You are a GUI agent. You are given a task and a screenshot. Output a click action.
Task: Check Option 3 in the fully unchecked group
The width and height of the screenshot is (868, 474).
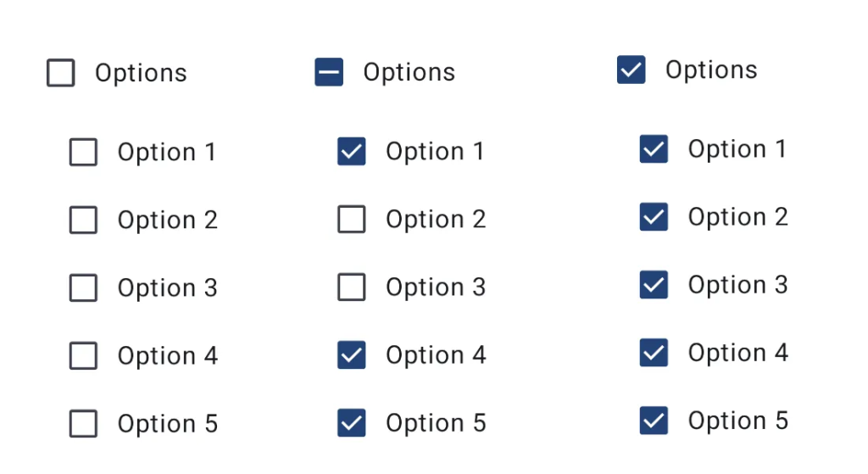pos(83,288)
